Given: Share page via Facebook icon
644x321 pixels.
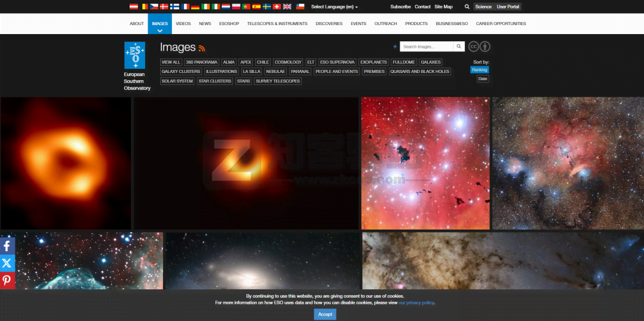Looking at the screenshot, I should tap(7, 246).
